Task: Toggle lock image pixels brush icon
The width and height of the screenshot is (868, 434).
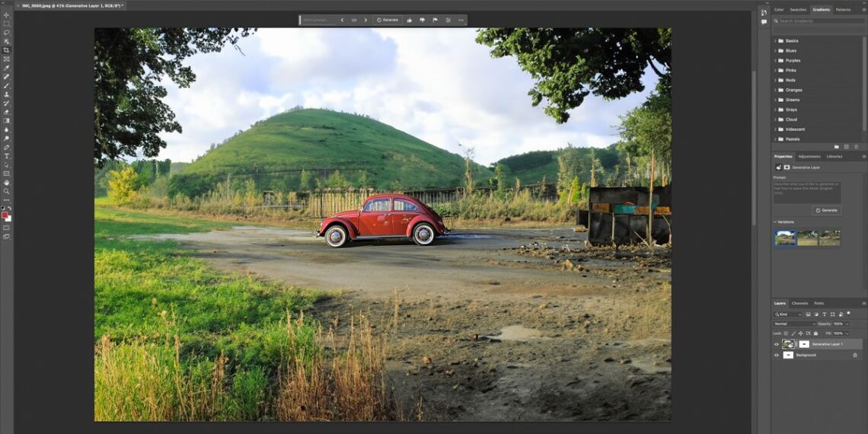Action: [x=793, y=333]
